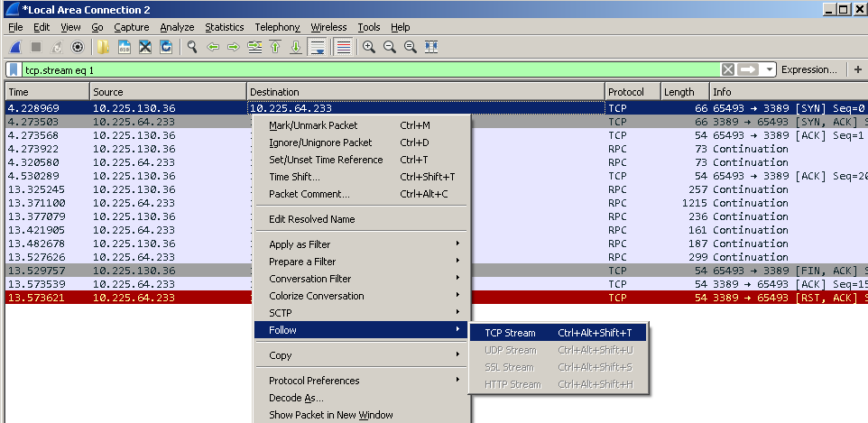
Task: Expand Prepare a Filter submenu
Action: pyautogui.click(x=362, y=262)
